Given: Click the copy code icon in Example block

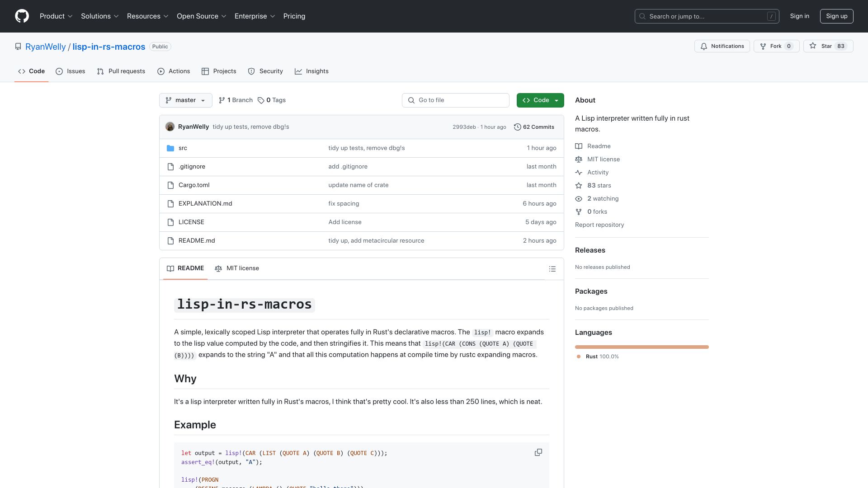Looking at the screenshot, I should (538, 452).
